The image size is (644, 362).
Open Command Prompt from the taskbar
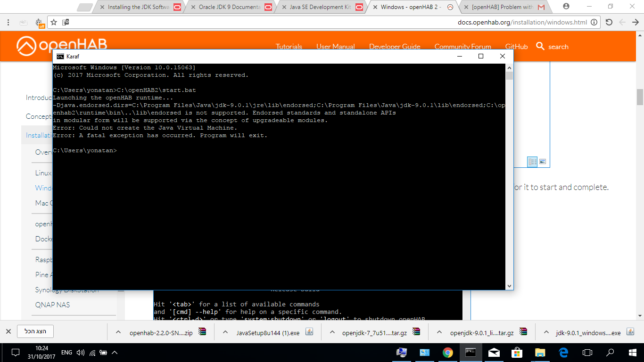(471, 353)
